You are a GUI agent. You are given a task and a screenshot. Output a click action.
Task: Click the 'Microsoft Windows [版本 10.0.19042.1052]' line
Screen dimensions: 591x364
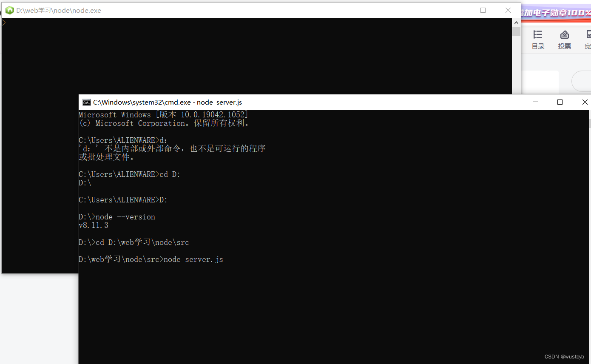click(164, 115)
